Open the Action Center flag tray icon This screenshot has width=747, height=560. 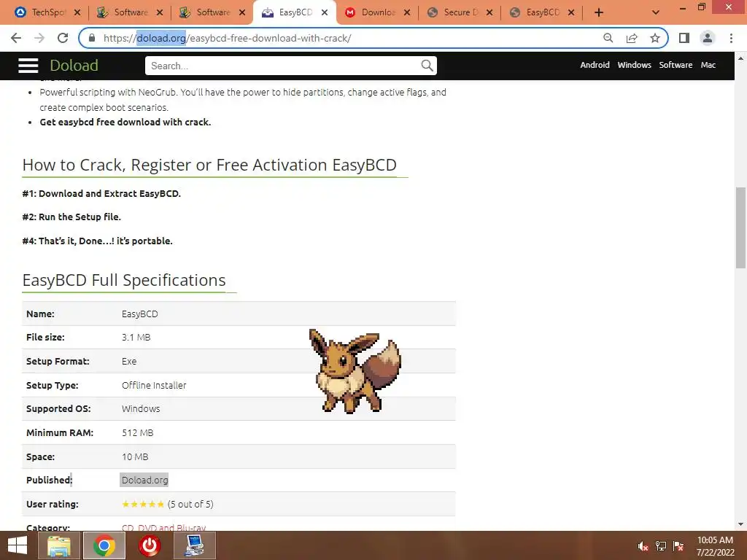click(x=678, y=546)
